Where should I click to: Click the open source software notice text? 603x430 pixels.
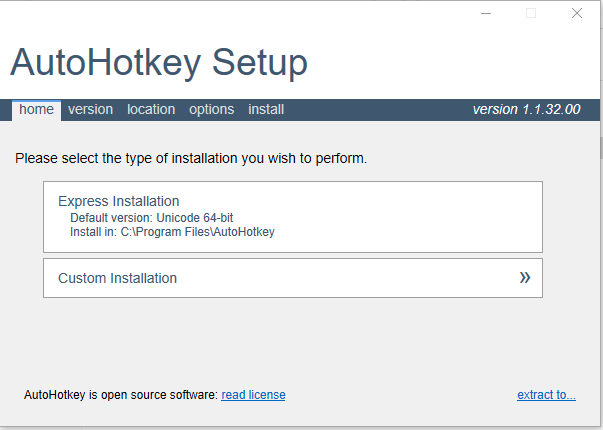pyautogui.click(x=121, y=395)
